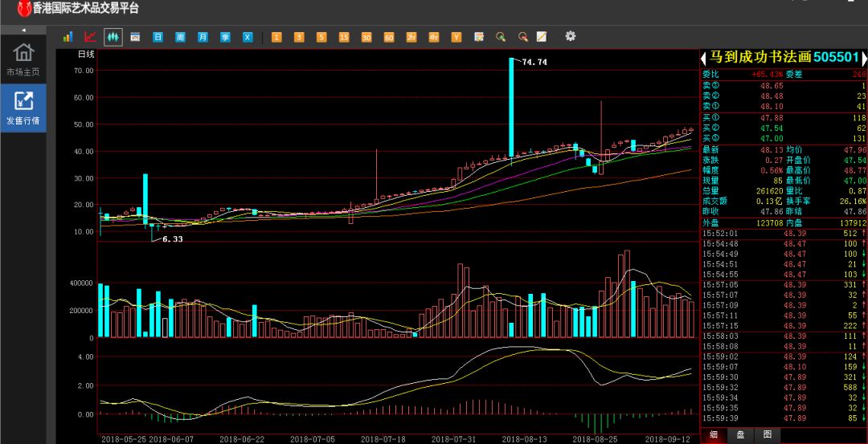This screenshot has height=444, width=868.
Task: Click the 2018-08-13 date axis label
Action: coord(525,438)
